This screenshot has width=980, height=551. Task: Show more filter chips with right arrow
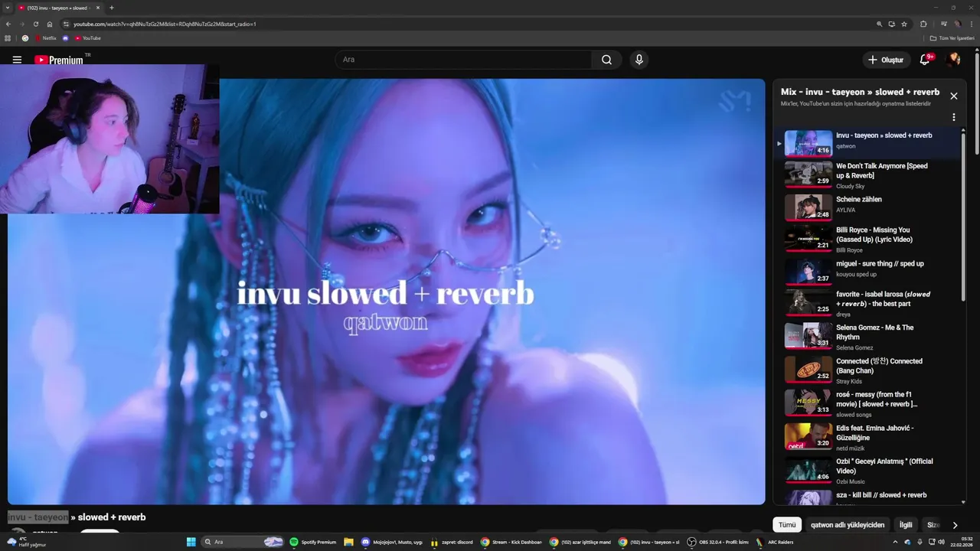(x=955, y=525)
